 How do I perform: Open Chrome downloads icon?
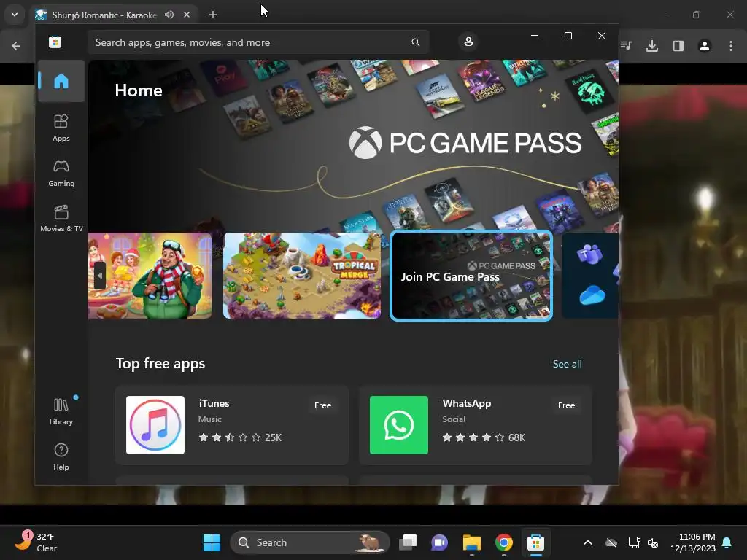click(652, 46)
